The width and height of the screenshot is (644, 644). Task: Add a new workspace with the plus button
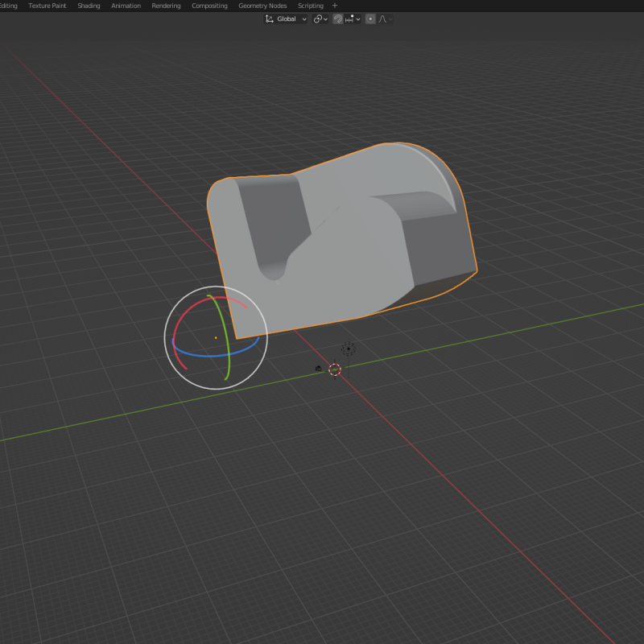point(335,6)
